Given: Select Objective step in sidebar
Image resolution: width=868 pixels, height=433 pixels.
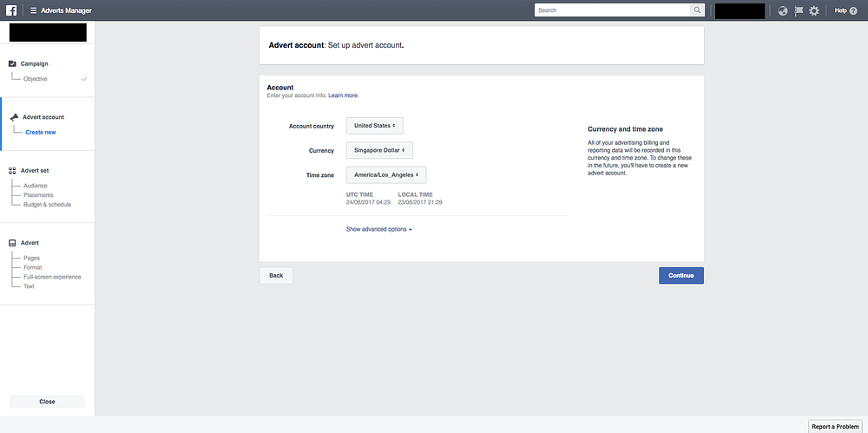Looking at the screenshot, I should (36, 79).
